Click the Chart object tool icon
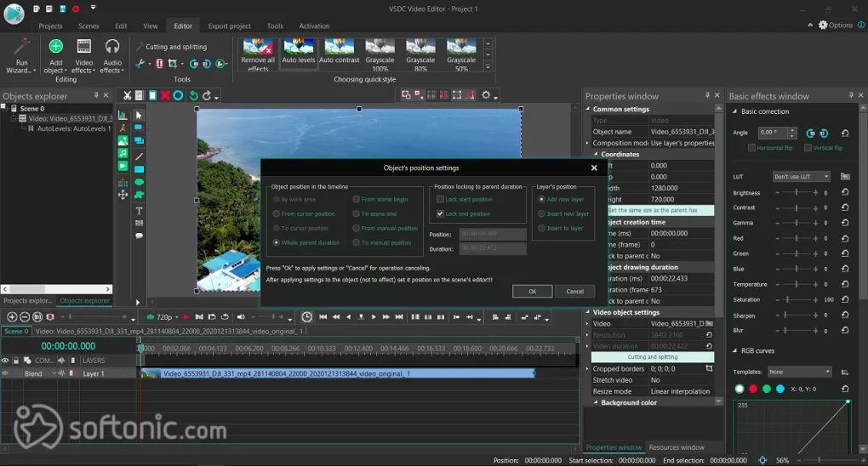The width and height of the screenshot is (868, 466). pyautogui.click(x=123, y=115)
